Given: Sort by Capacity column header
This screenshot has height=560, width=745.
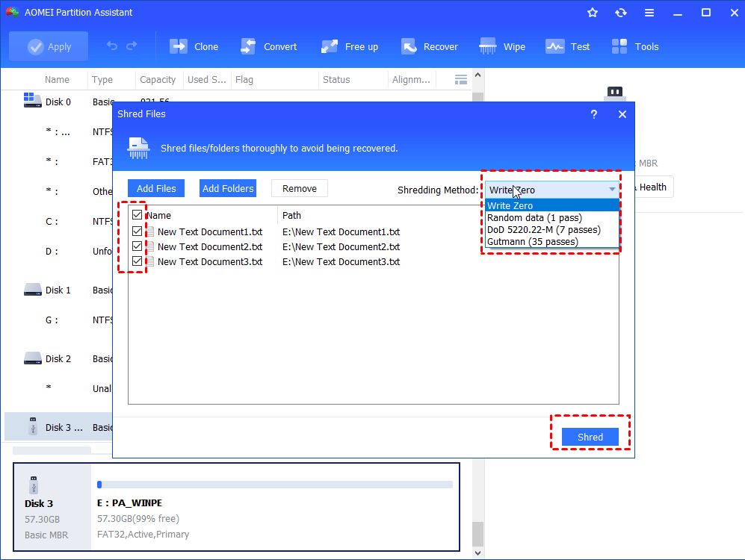Looking at the screenshot, I should point(158,80).
